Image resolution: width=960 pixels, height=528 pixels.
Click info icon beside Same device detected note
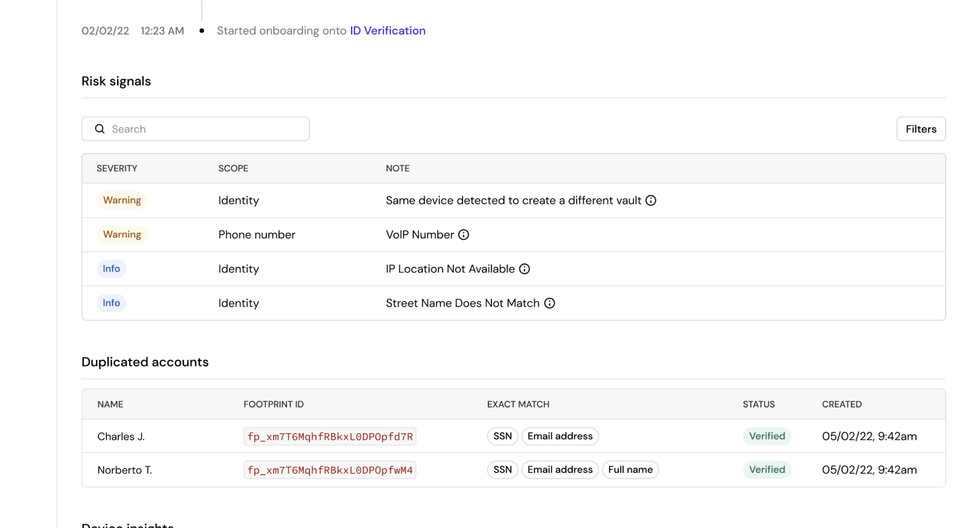(x=651, y=200)
